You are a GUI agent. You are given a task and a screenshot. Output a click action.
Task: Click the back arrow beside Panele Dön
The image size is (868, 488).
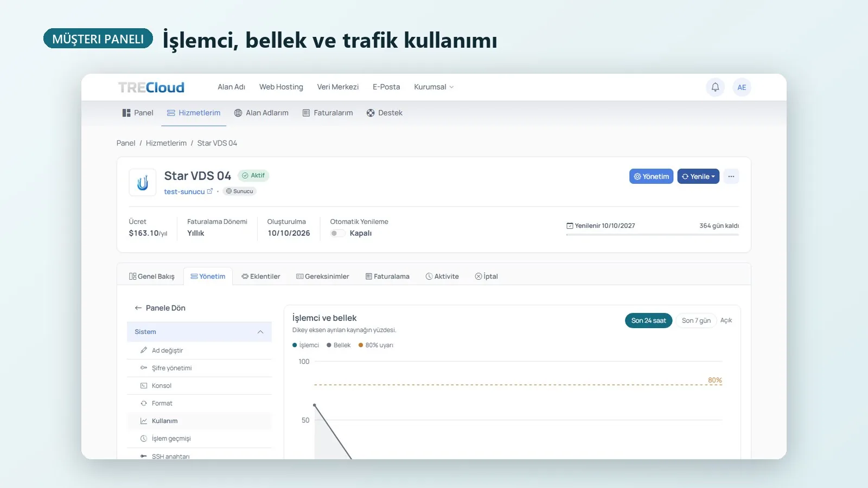(138, 308)
